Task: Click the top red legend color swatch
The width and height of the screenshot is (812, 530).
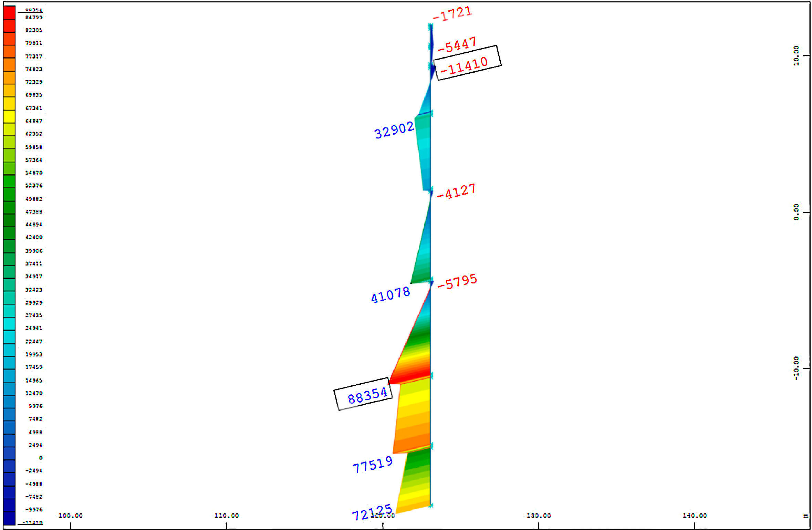Action: [9, 13]
